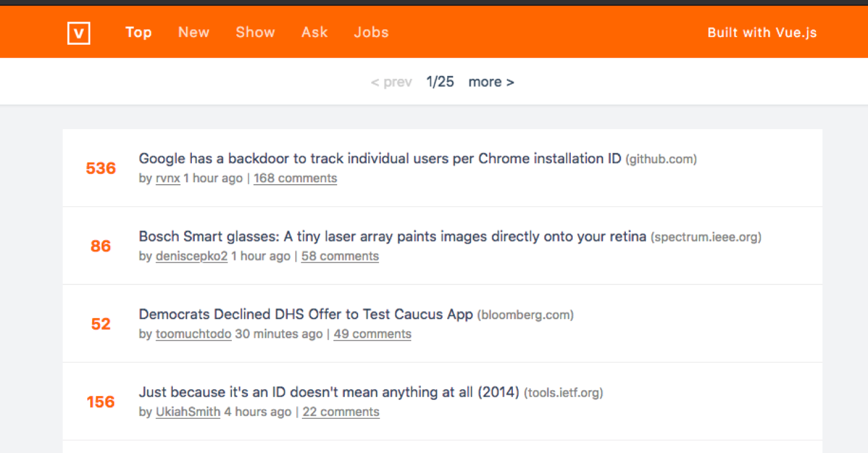Switch to the Top stories tab
This screenshot has height=453, width=868.
point(138,32)
